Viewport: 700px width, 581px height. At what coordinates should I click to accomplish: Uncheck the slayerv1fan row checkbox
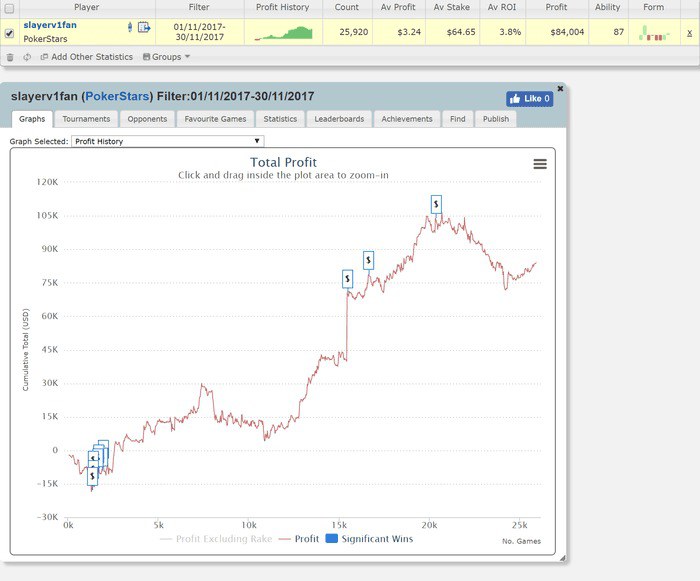point(10,33)
